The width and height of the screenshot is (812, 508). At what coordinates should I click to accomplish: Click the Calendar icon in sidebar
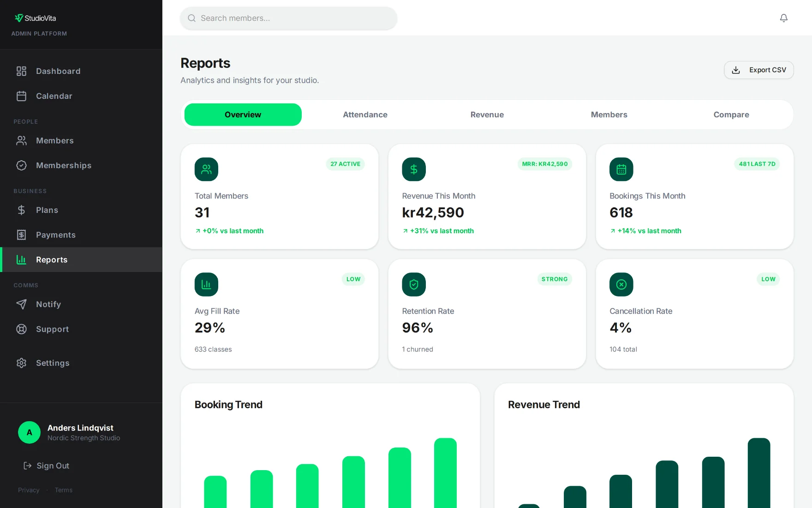pyautogui.click(x=21, y=96)
